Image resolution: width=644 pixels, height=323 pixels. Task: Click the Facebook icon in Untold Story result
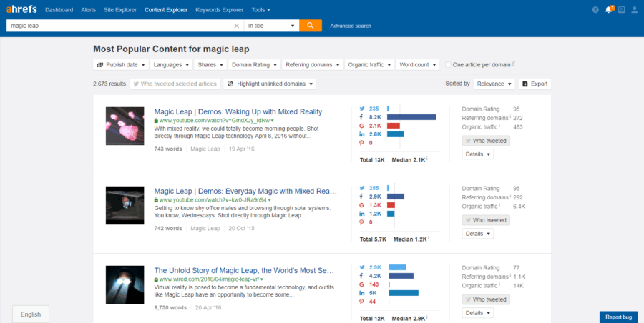(362, 276)
